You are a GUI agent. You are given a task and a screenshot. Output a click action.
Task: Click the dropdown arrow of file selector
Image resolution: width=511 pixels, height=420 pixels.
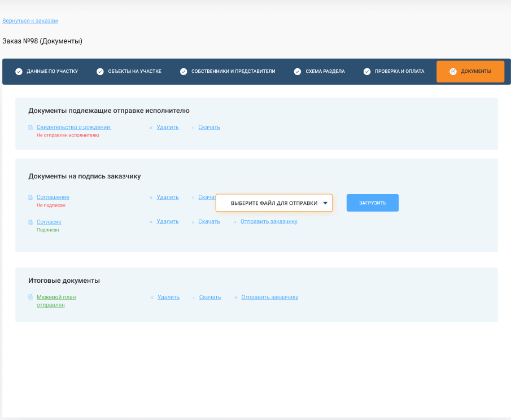[325, 203]
